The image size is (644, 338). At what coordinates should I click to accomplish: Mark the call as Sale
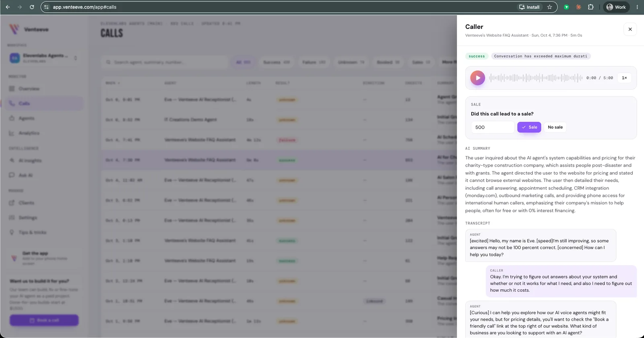pyautogui.click(x=529, y=127)
